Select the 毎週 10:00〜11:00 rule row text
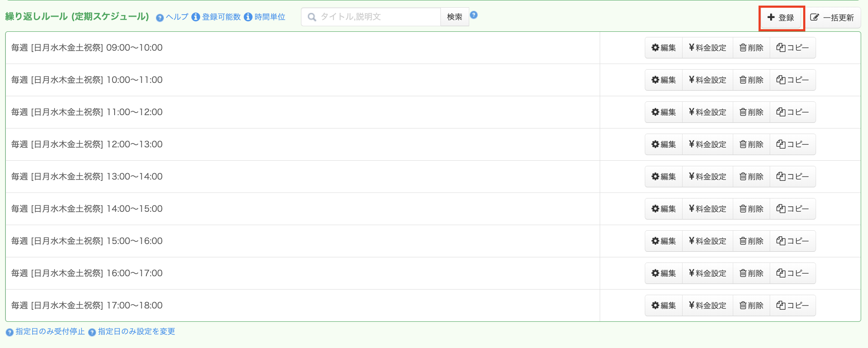 pyautogui.click(x=87, y=80)
